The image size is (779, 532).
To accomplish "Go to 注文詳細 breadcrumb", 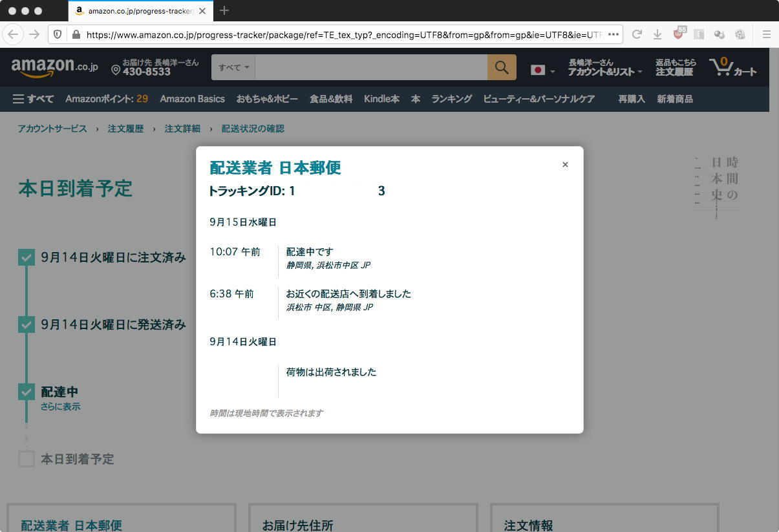I will 183,129.
